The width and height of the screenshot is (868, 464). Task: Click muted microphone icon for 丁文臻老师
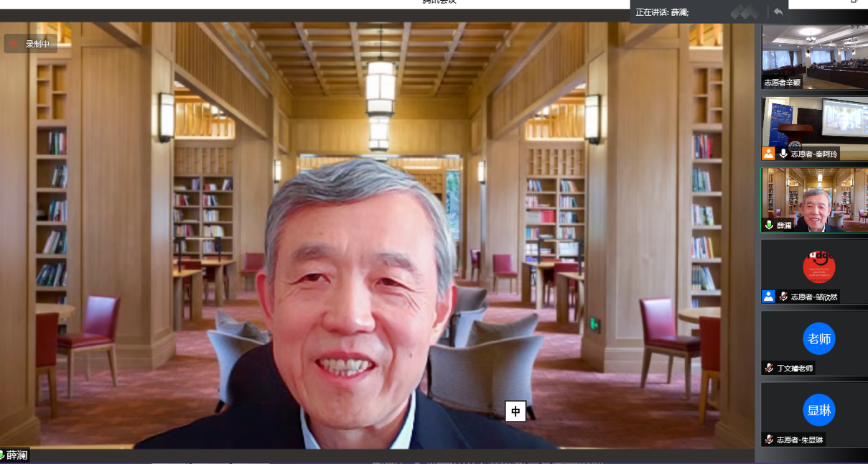point(769,368)
